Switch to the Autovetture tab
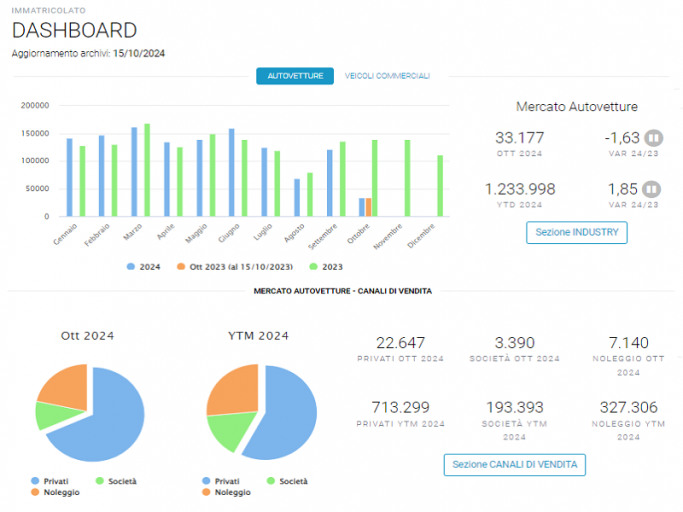Screen dimensions: 683x512 tap(295, 76)
